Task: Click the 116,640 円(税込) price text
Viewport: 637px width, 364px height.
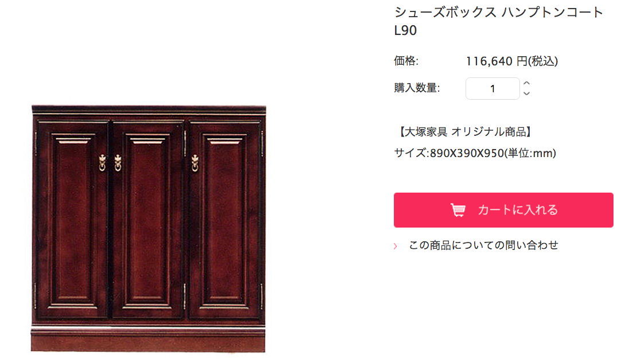Action: 512,61
